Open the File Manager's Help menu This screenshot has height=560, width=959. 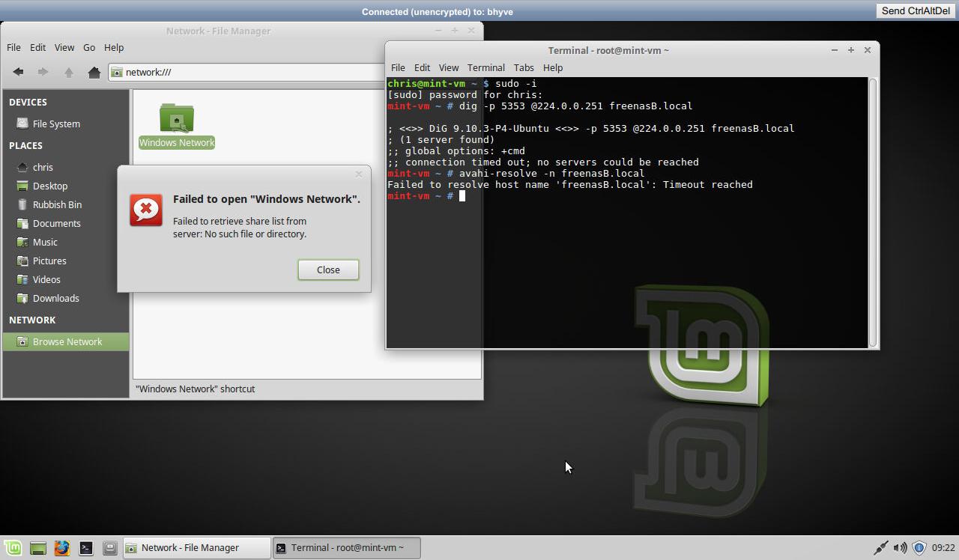(114, 47)
